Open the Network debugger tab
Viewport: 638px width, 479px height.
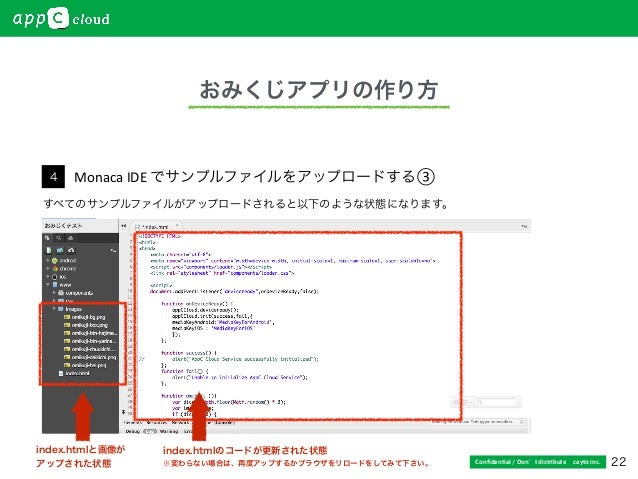(180, 423)
